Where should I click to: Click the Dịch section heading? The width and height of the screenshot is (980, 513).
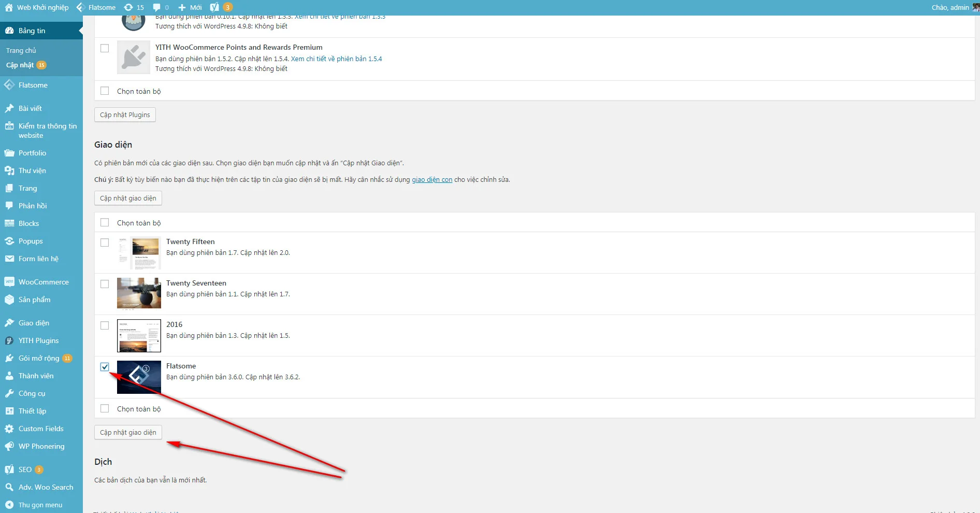pyautogui.click(x=103, y=462)
